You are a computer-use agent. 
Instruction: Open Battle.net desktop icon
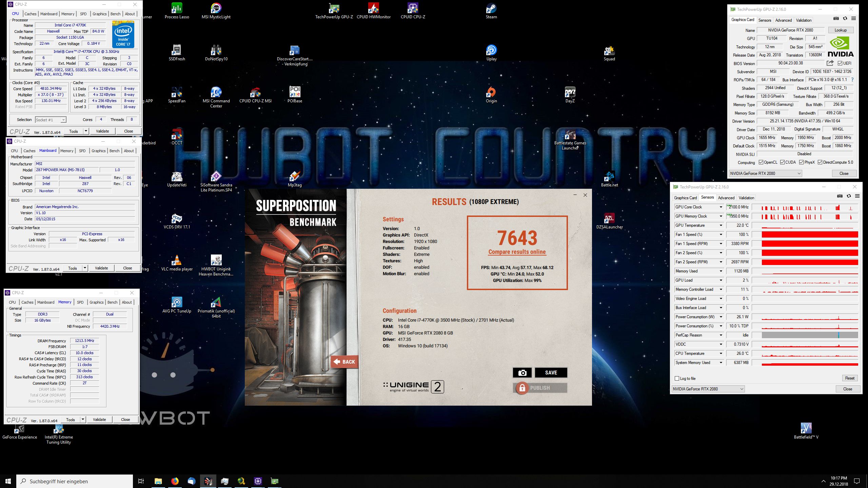pyautogui.click(x=609, y=179)
